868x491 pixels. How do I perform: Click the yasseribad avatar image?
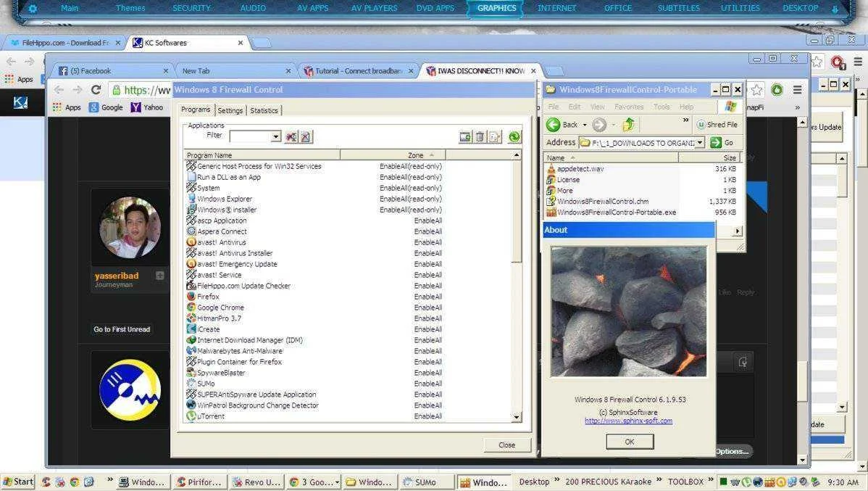click(130, 227)
